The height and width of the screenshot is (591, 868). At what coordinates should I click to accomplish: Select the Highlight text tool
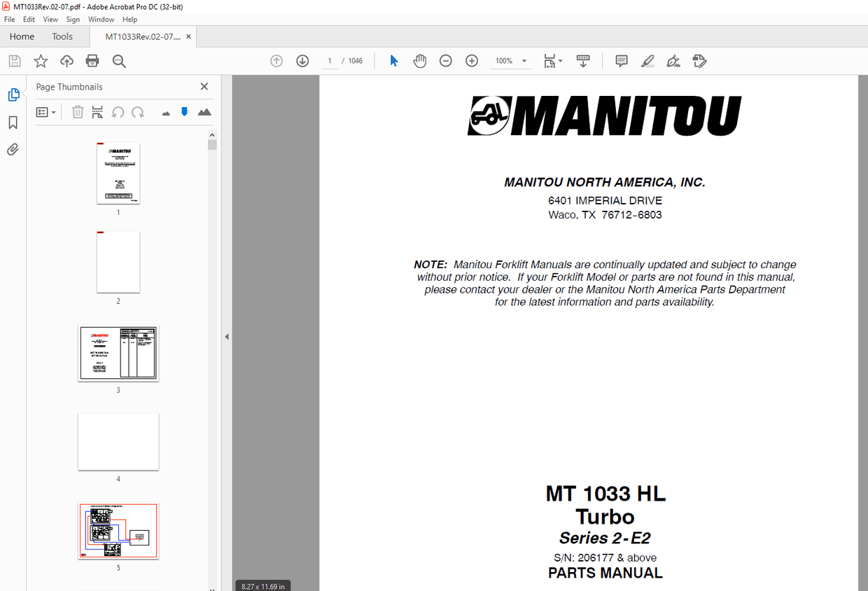[647, 61]
